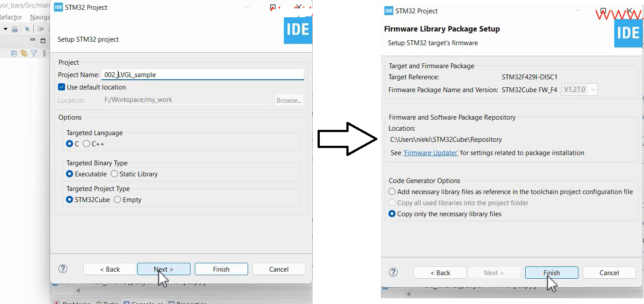Select Add necessary library files as reference option
The width and height of the screenshot is (644, 304).
click(x=392, y=192)
